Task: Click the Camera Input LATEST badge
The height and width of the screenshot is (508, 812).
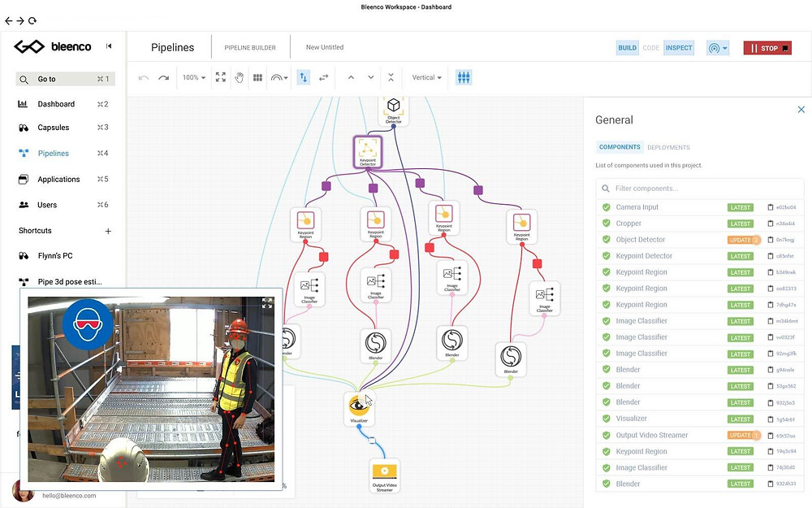Action: tap(740, 207)
